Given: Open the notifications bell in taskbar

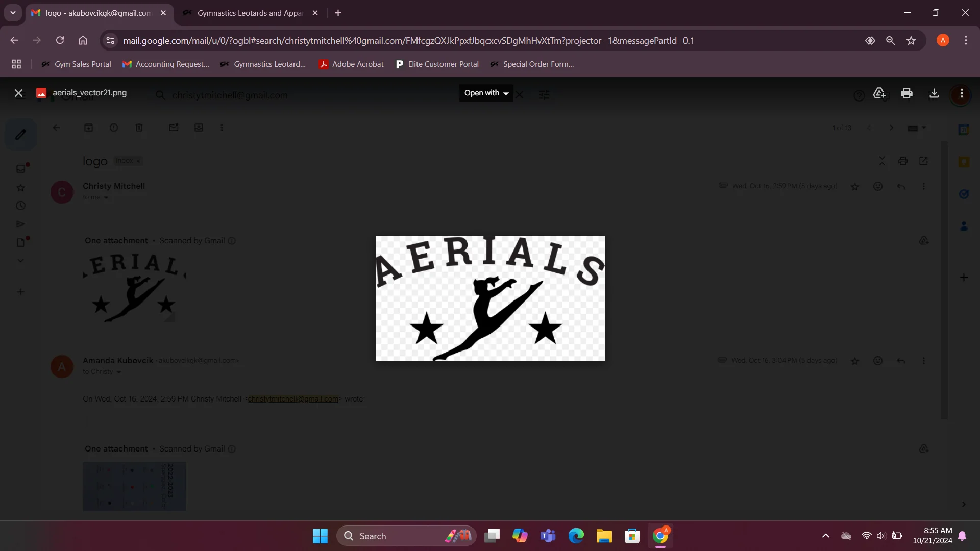Looking at the screenshot, I should (x=962, y=536).
